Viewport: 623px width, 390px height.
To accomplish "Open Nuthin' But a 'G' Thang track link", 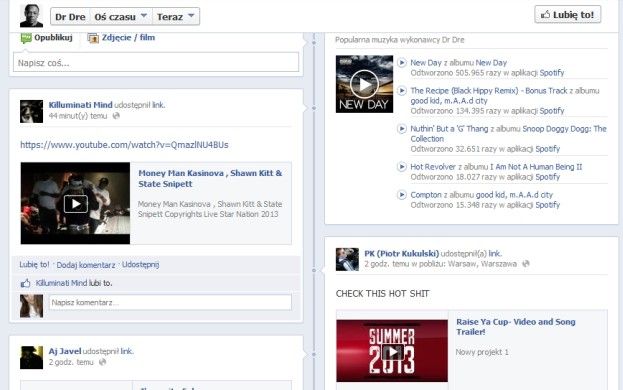I will (449, 129).
